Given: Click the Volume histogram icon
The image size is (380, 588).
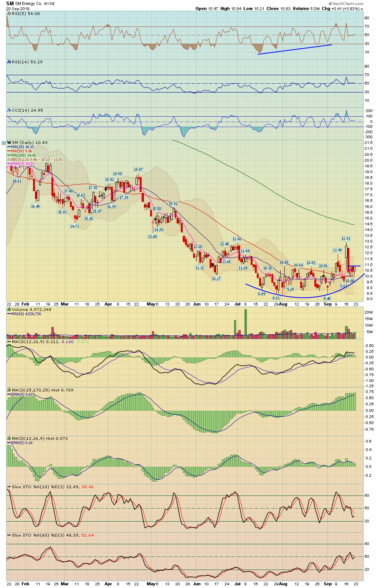Looking at the screenshot, I should 9,309.
